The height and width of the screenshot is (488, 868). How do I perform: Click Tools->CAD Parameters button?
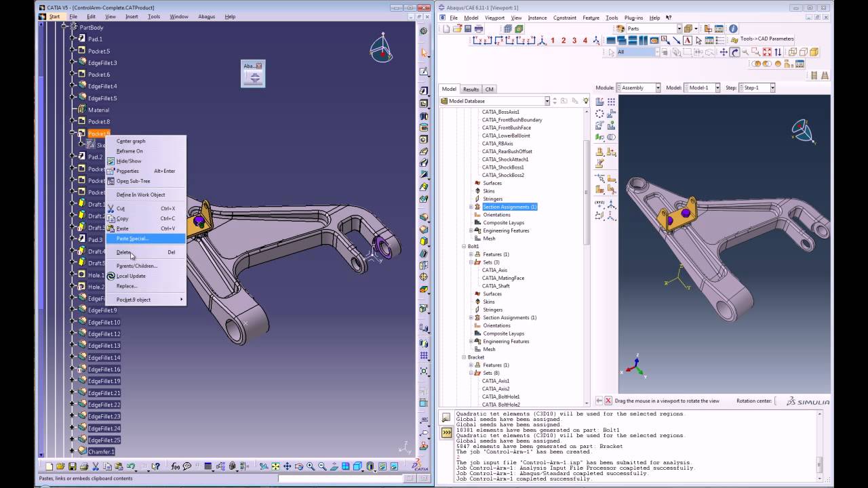761,39
